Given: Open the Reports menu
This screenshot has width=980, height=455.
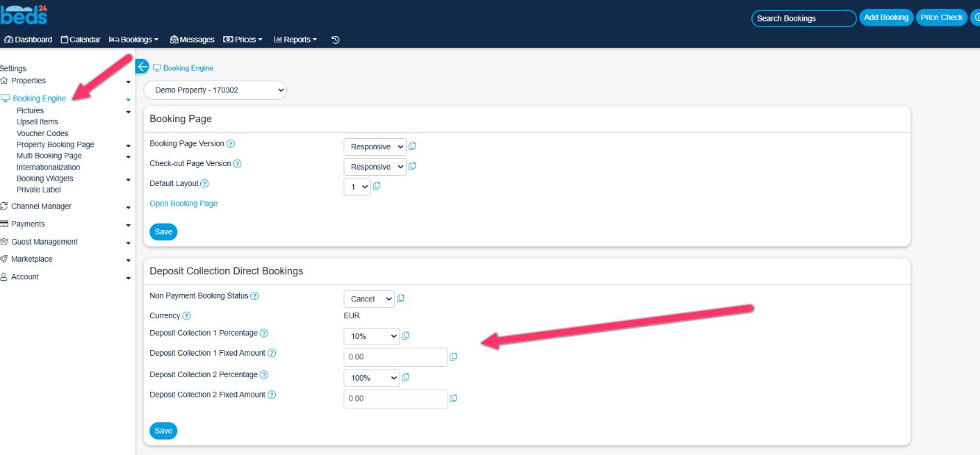Looking at the screenshot, I should 295,40.
